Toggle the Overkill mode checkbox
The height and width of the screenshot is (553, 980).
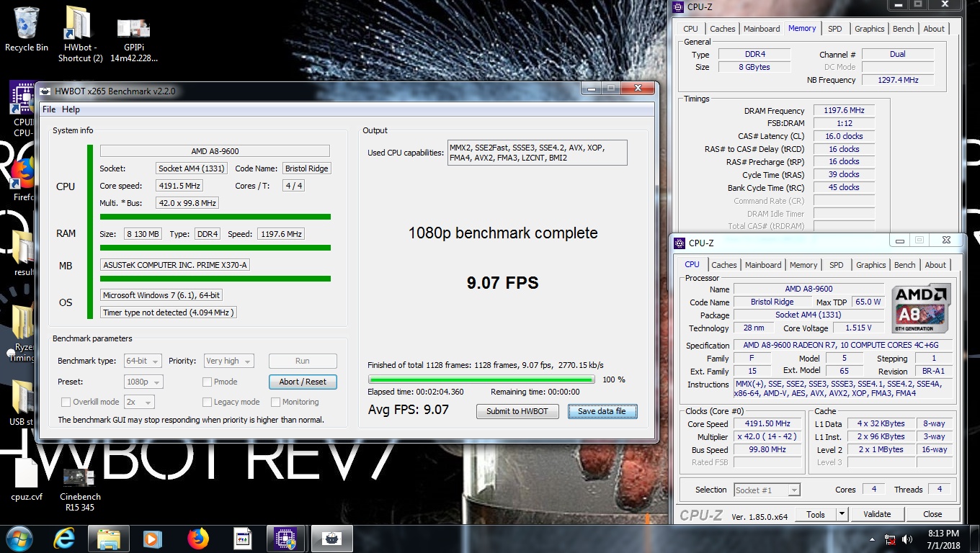pyautogui.click(x=66, y=402)
